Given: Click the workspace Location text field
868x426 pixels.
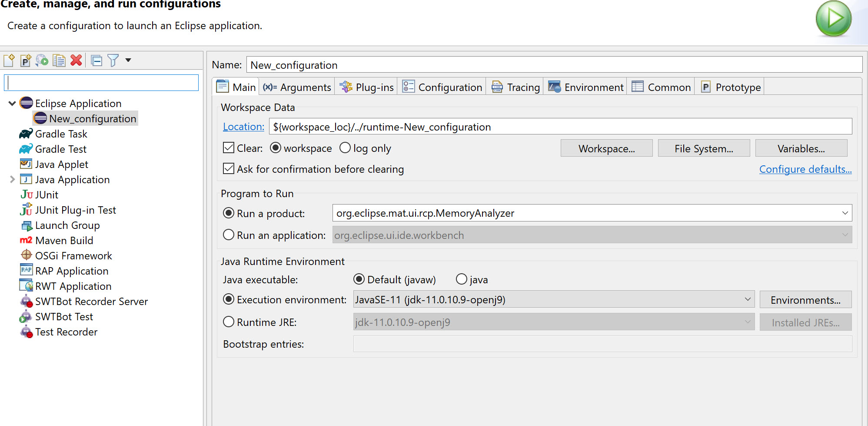Looking at the screenshot, I should coord(560,127).
